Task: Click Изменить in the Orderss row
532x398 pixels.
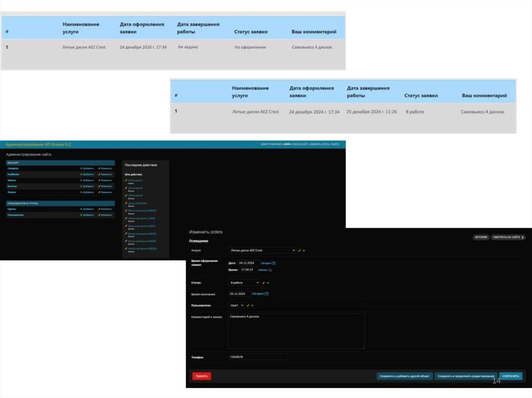Action: click(x=105, y=181)
